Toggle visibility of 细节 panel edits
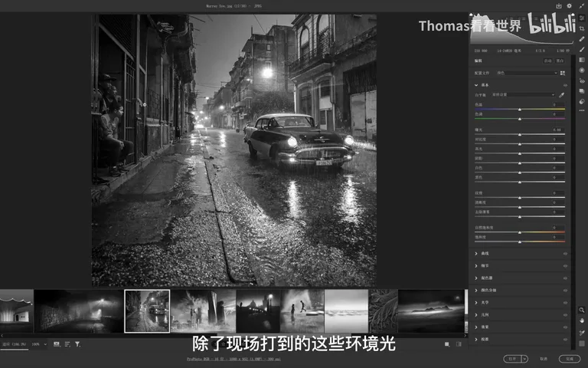 [x=565, y=266]
